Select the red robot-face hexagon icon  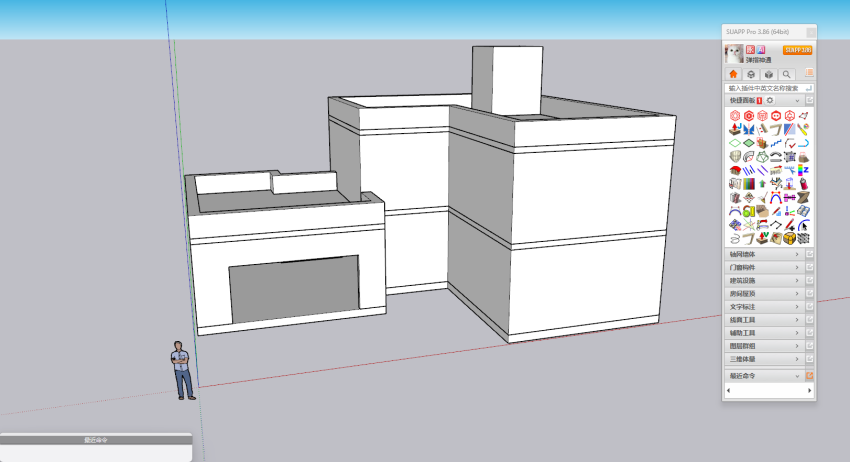(776, 116)
